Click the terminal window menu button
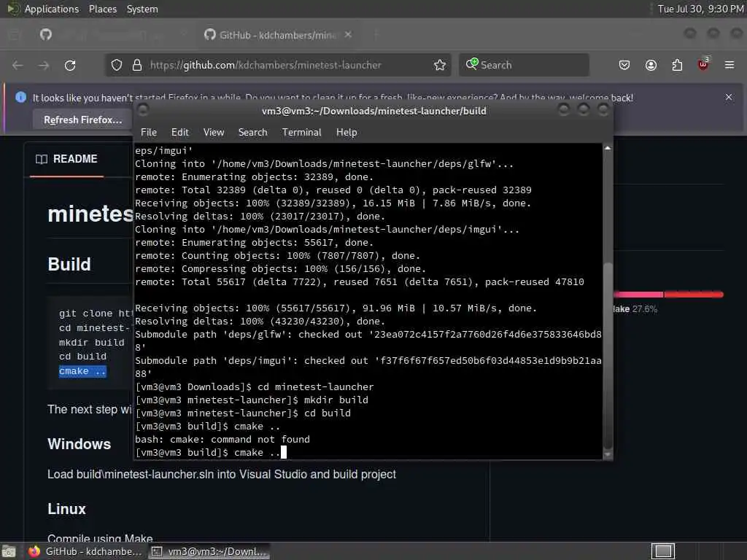Screen dimensions: 747x560 (x=143, y=110)
